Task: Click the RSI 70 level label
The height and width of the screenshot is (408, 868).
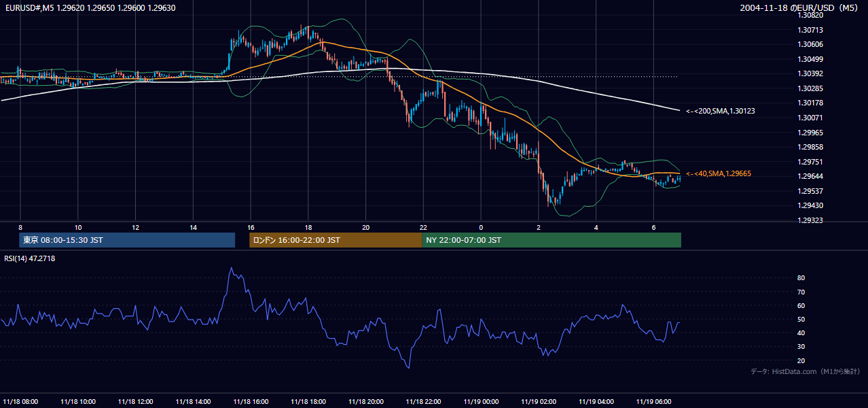Action: pos(801,292)
